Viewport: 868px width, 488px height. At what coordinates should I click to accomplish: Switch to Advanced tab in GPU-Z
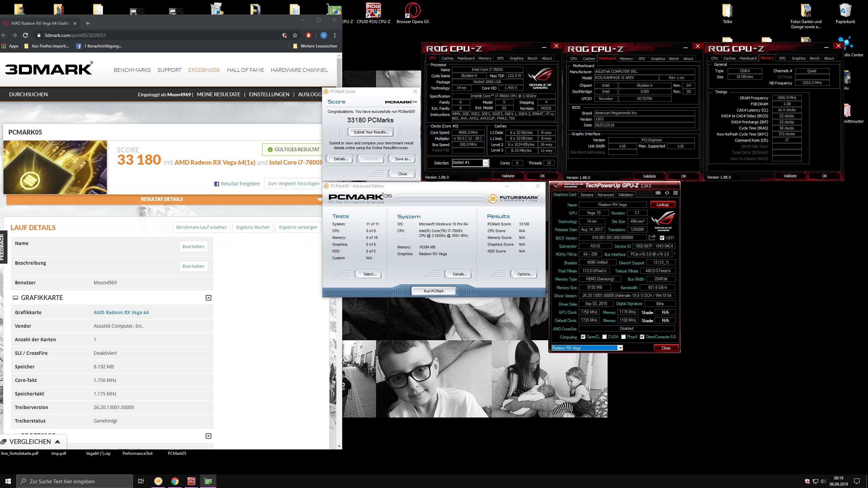pyautogui.click(x=605, y=195)
